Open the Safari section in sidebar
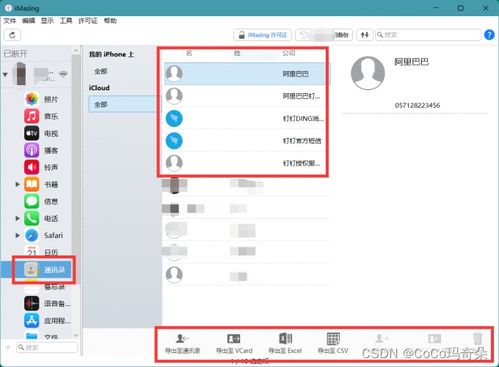The image size is (499, 367). [43, 235]
